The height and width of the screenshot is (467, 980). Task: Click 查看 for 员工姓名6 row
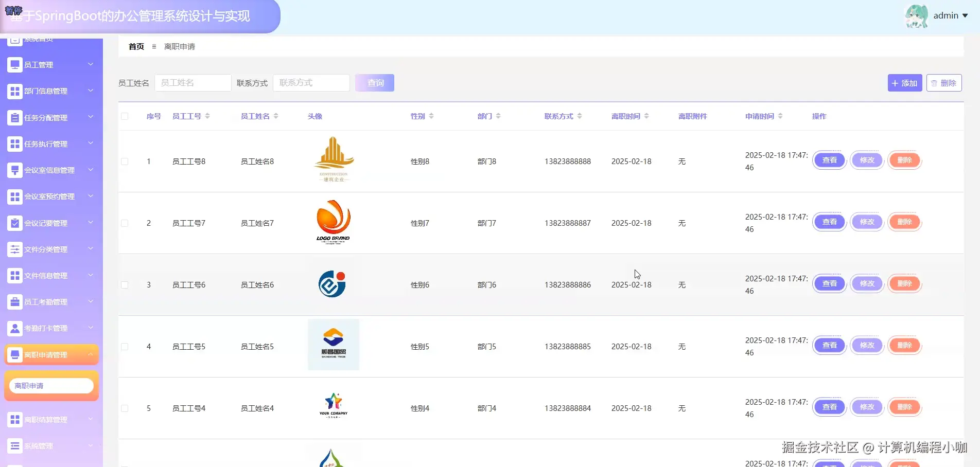(x=830, y=284)
